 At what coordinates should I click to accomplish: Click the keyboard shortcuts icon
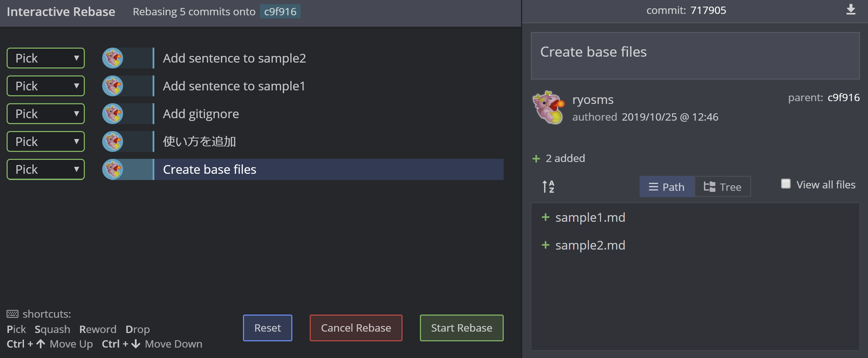(13, 314)
